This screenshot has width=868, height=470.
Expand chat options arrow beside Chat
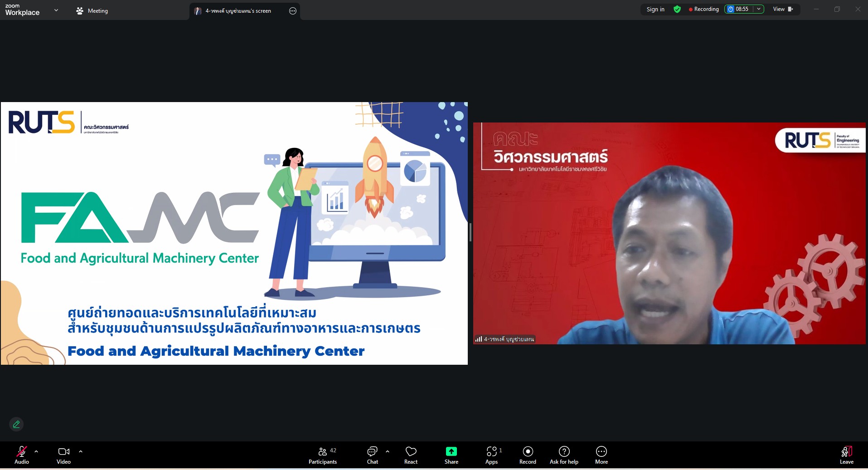coord(388,451)
